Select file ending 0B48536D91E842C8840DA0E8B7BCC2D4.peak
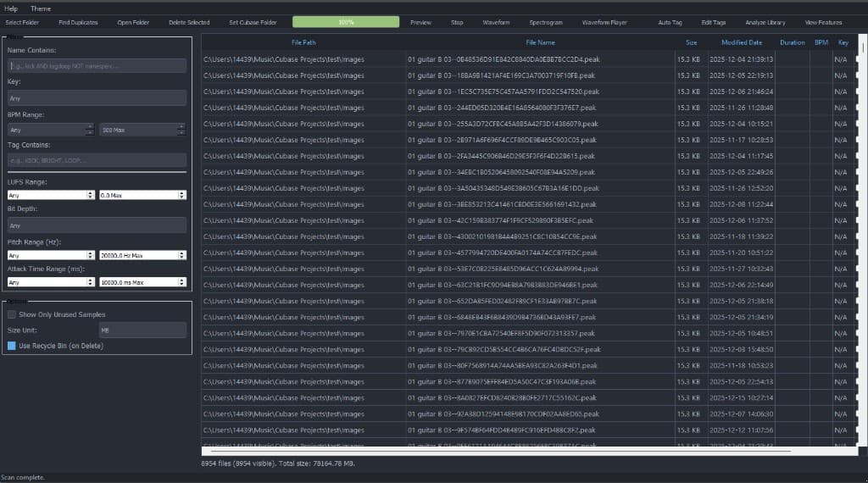The width and height of the screenshot is (868, 483). 529,59
